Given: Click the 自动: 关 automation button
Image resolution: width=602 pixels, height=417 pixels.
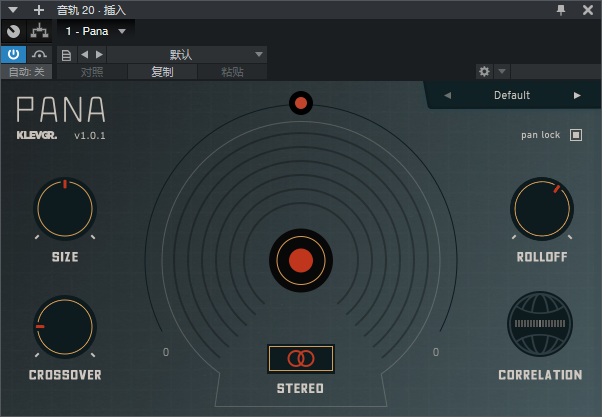Looking at the screenshot, I should (26, 72).
